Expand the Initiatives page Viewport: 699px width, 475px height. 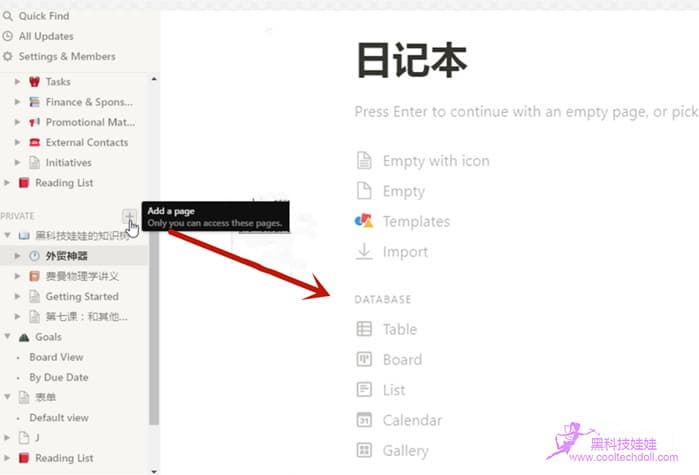coord(17,163)
